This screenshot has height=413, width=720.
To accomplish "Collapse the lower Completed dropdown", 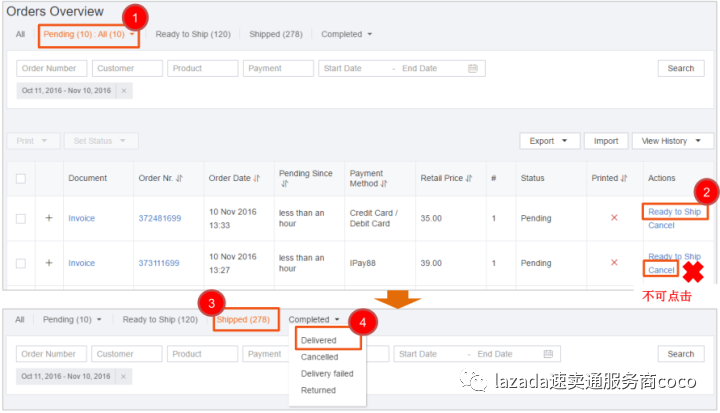I will tap(314, 320).
